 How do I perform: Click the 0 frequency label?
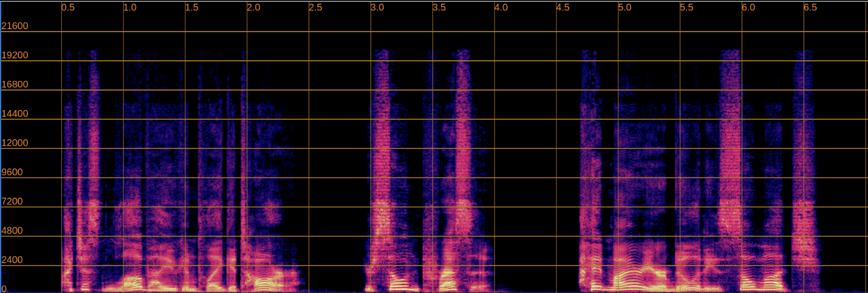click(4, 288)
